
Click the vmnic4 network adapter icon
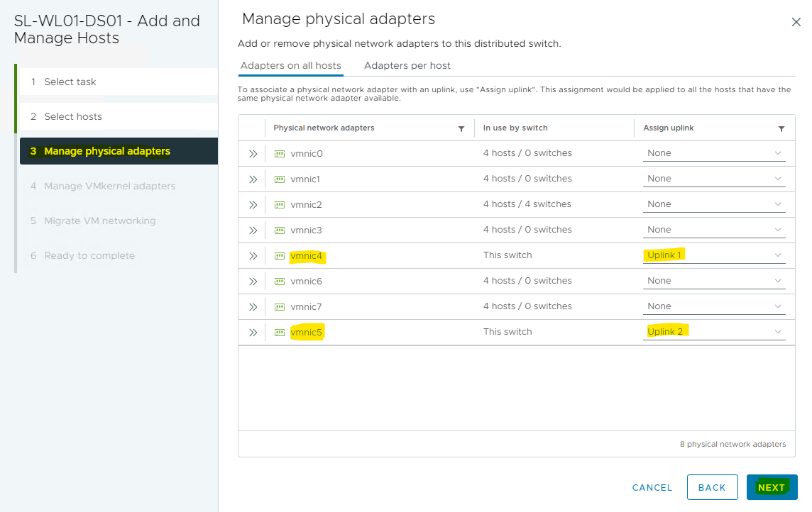(280, 255)
